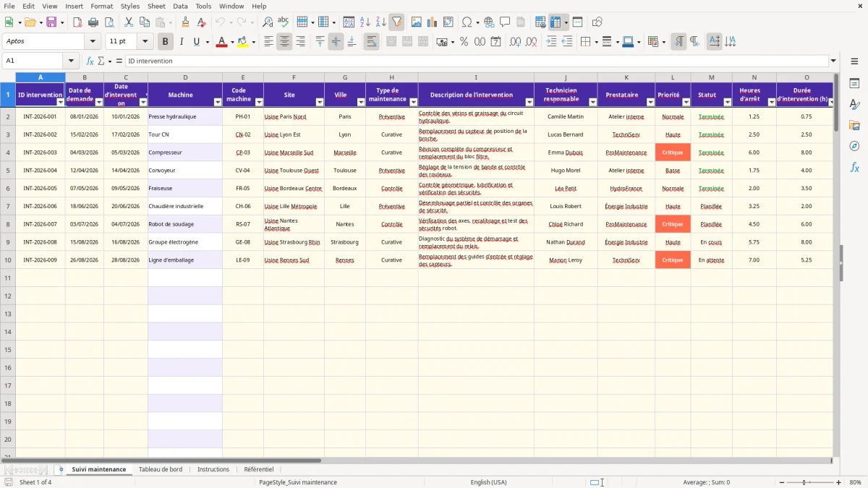Screen dimensions: 868x488
Task: Open the Site column filter dropdown
Action: (x=319, y=102)
